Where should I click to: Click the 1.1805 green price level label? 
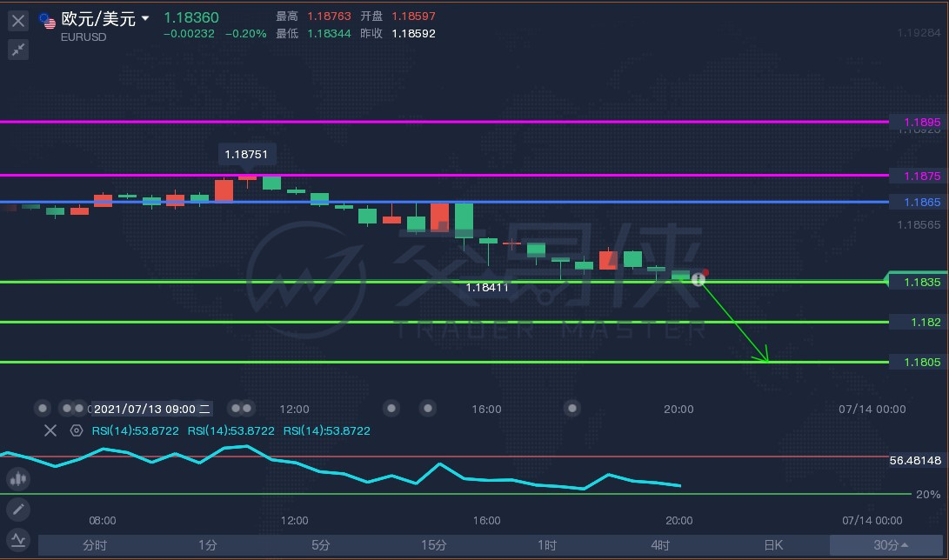pos(922,362)
